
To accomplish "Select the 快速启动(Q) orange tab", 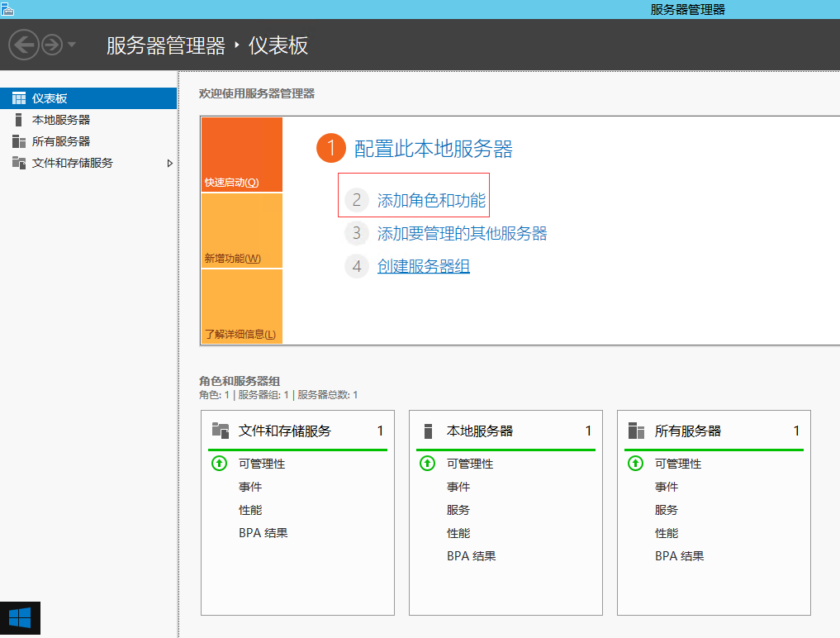I will point(241,155).
